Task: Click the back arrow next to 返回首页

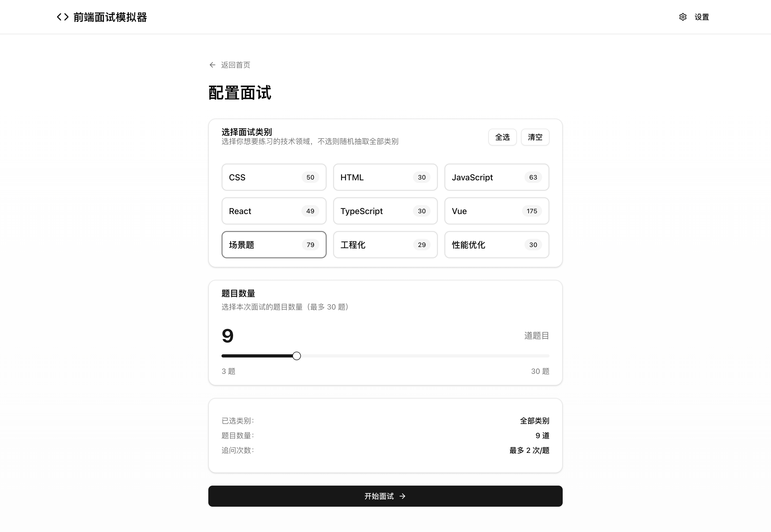Action: (212, 65)
